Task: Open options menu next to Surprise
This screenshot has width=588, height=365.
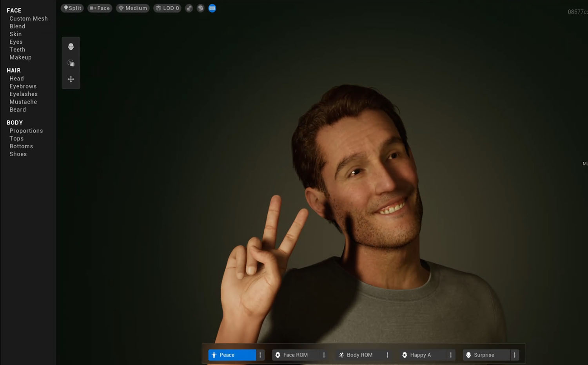Action: tap(515, 355)
